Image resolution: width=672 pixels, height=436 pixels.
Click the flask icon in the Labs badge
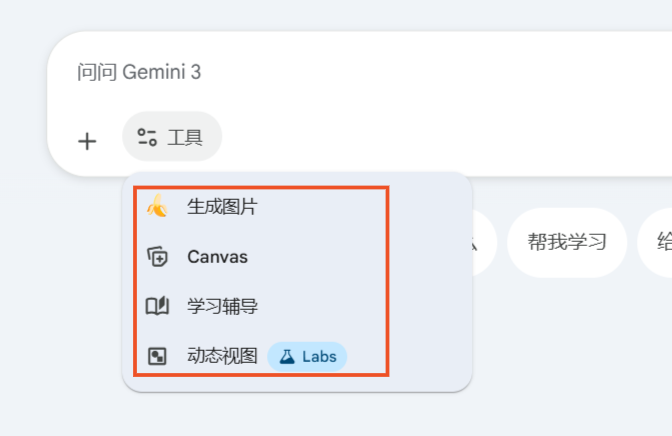287,356
